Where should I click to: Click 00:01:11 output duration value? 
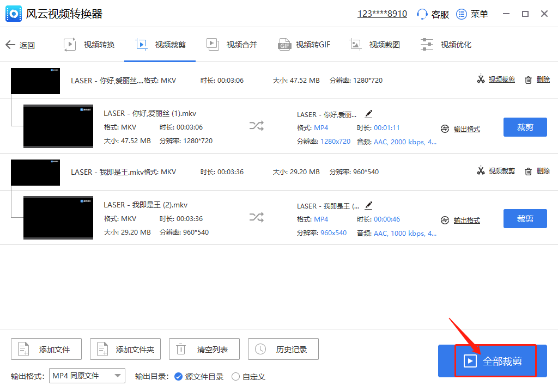coord(387,128)
